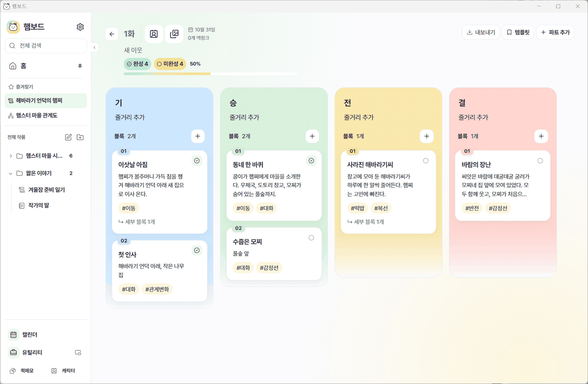Uncheck the 동네 한 바퀴 block

pos(311,161)
